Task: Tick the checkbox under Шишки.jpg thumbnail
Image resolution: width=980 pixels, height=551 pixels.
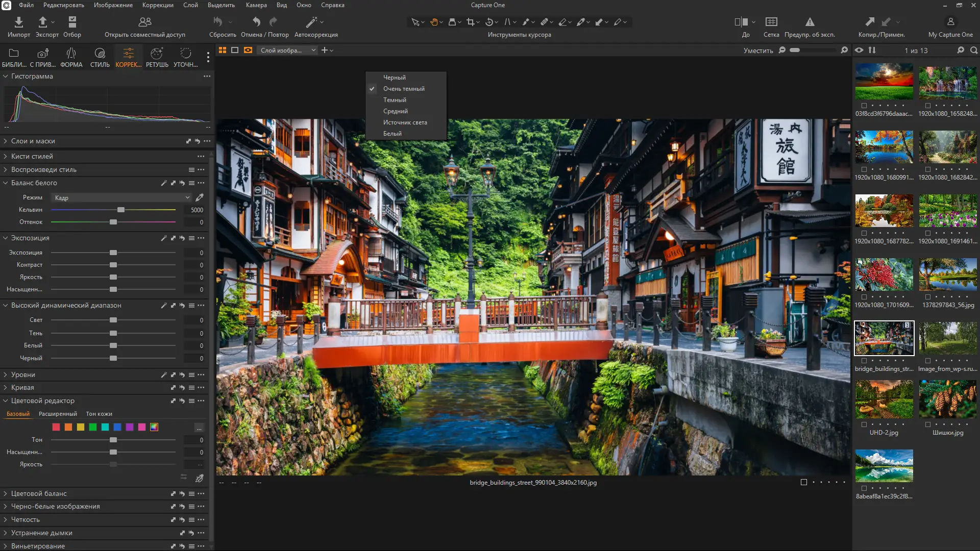Action: click(x=927, y=424)
